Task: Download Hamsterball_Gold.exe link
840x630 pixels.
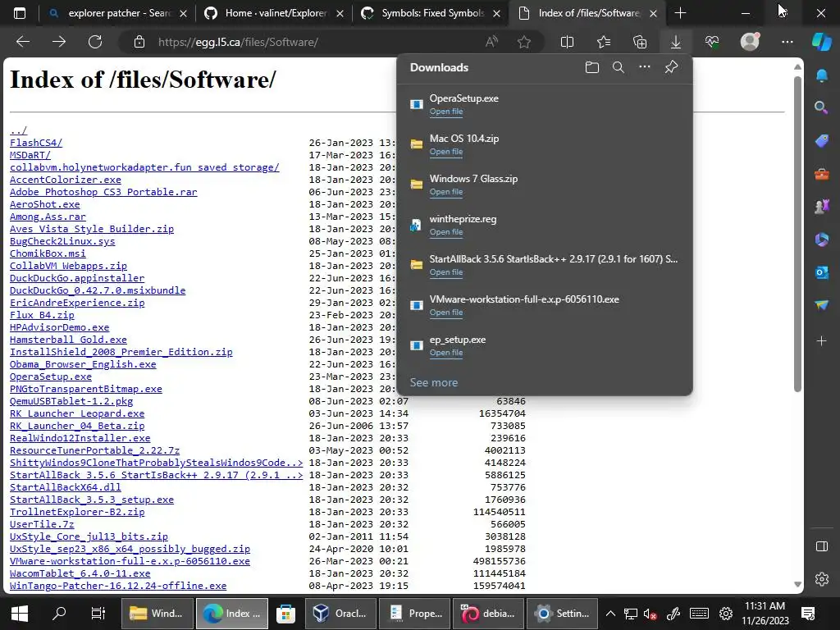Action: (x=68, y=340)
